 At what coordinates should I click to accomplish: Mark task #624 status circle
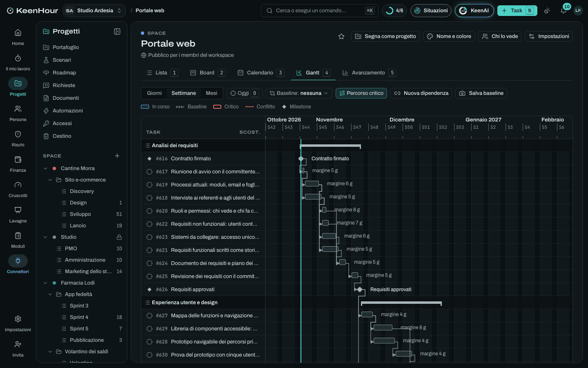point(149,263)
